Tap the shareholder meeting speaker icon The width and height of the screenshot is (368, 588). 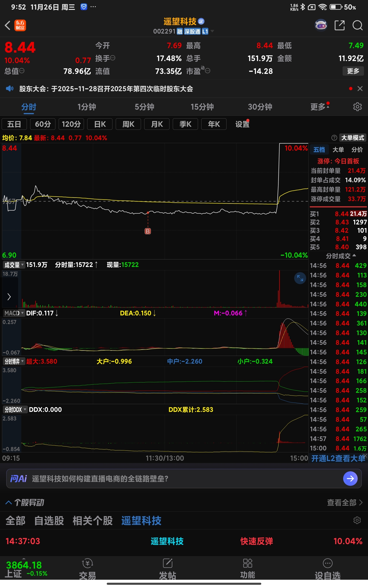click(x=10, y=89)
